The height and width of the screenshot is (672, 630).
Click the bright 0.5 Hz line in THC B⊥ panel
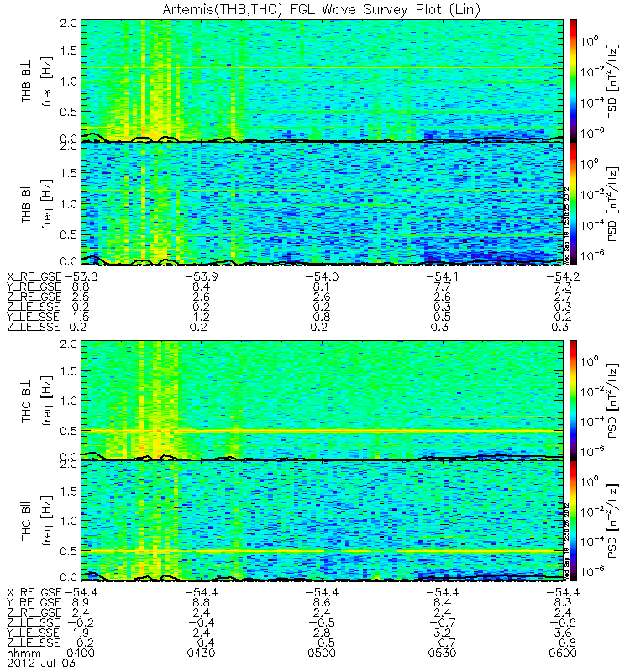click(x=323, y=431)
